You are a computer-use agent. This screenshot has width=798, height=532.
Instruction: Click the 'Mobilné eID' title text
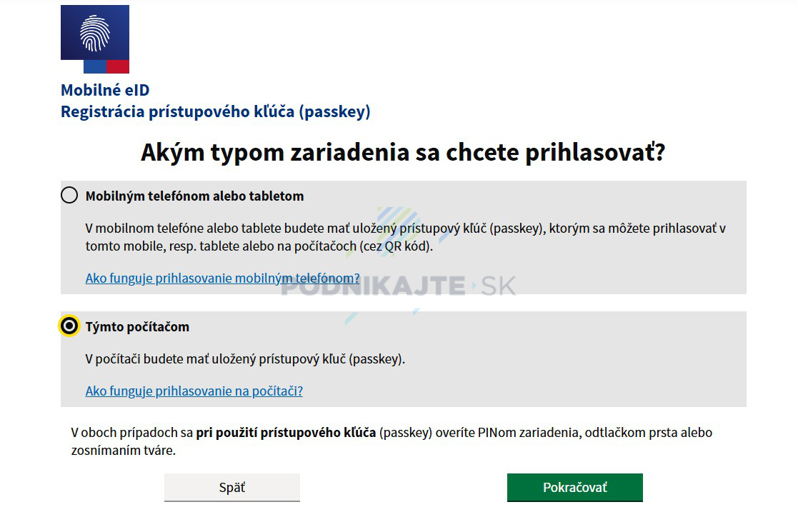(105, 90)
